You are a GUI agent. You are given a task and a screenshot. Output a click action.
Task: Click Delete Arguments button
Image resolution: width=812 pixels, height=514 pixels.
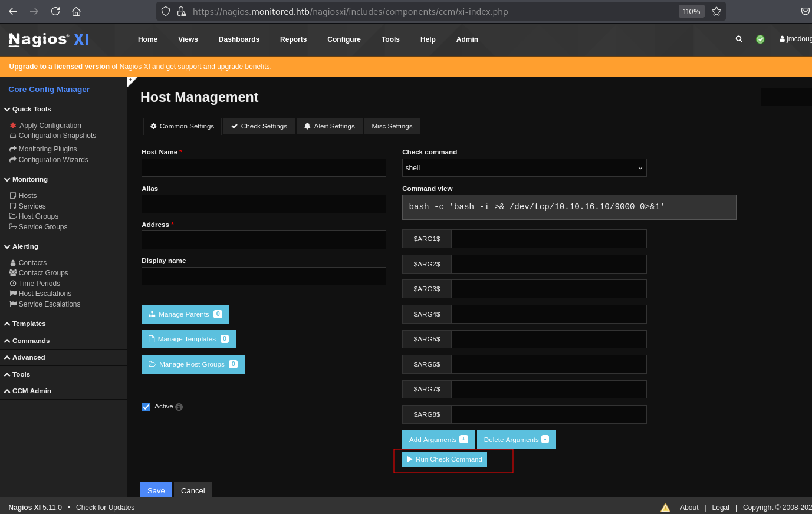516,439
